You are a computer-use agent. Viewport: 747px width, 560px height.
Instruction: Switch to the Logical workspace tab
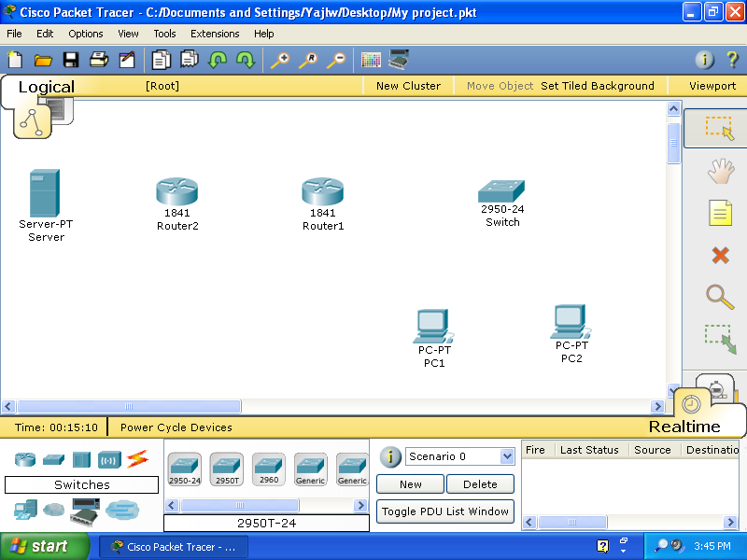point(46,87)
